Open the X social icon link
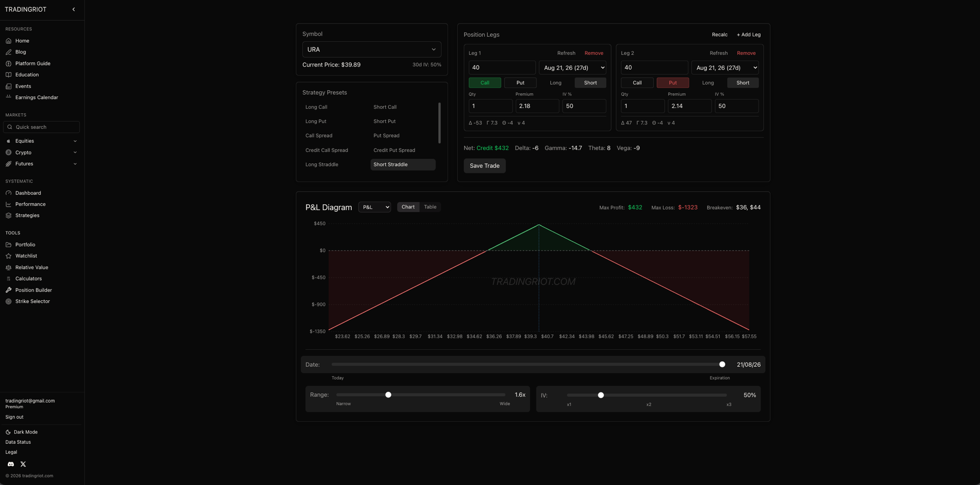Screen dimensions: 980x485 [x=23, y=464]
